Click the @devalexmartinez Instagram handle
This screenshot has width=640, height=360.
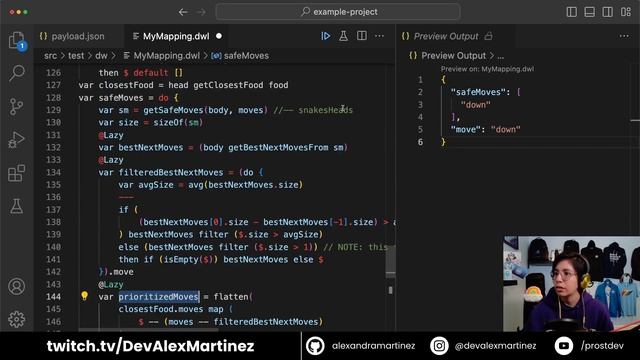[496, 346]
